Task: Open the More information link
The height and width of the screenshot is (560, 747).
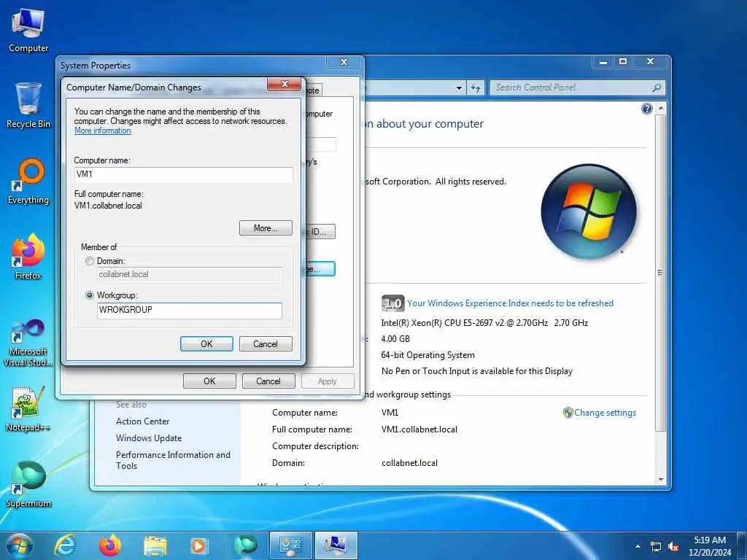Action: pos(102,131)
